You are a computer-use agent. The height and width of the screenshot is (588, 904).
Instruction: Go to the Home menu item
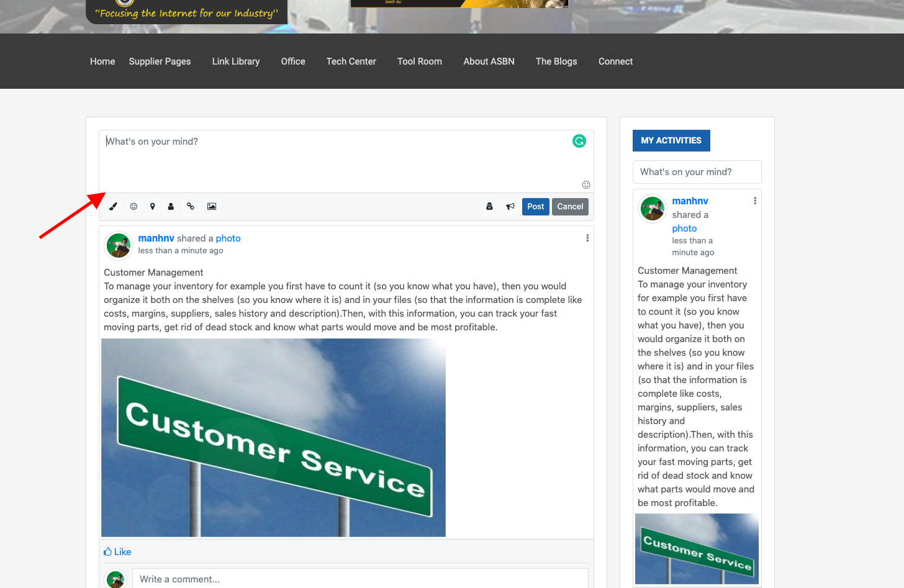tap(102, 61)
